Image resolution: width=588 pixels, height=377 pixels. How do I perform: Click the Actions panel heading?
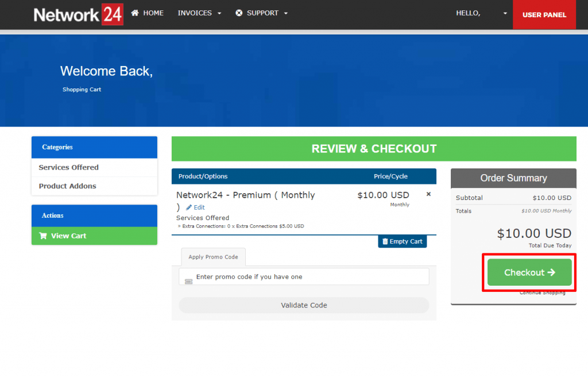[x=94, y=216]
